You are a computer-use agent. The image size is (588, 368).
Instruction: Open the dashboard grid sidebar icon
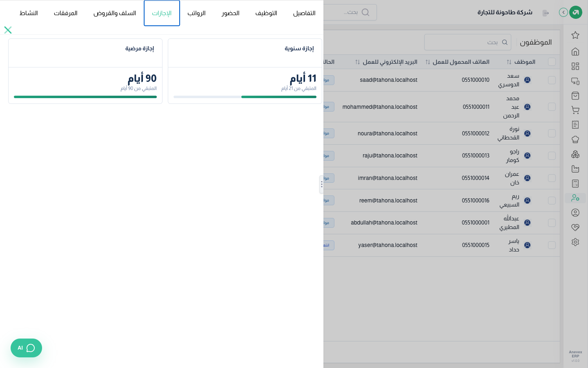click(x=575, y=66)
